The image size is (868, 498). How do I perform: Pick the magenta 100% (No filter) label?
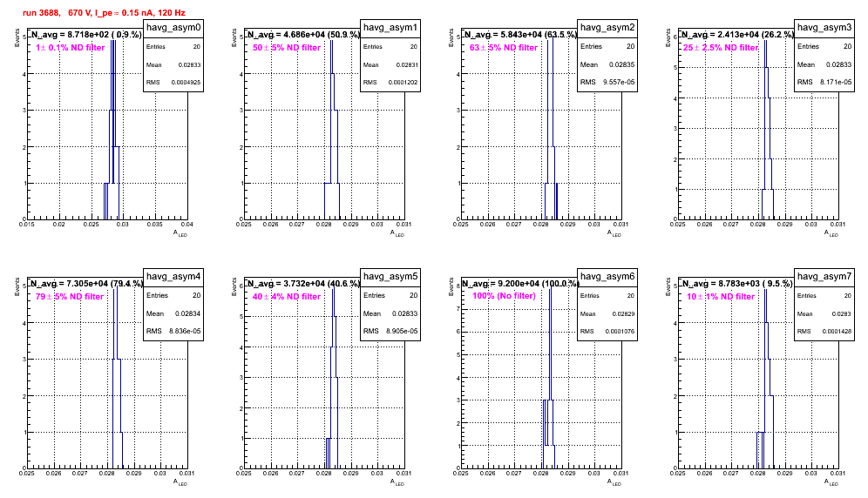[x=505, y=296]
